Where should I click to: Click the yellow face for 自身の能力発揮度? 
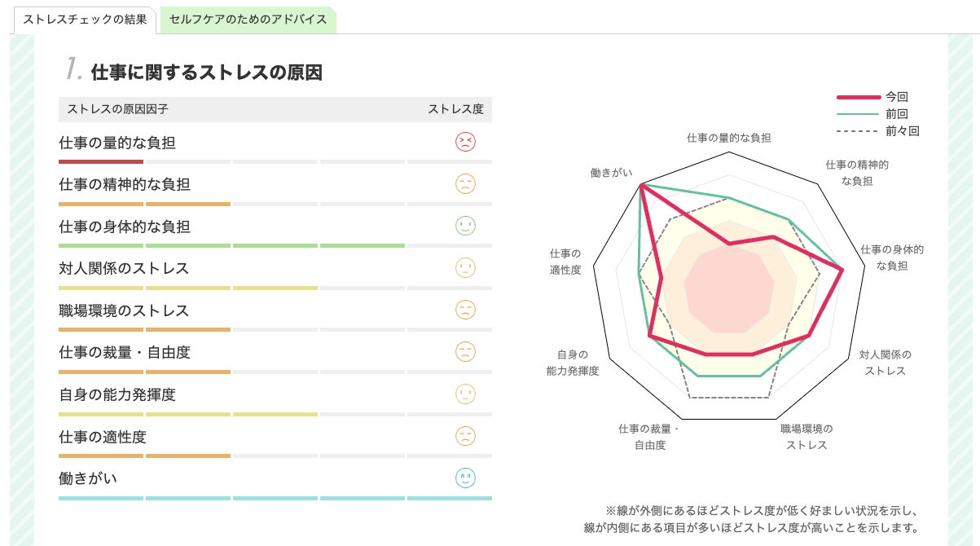(465, 394)
